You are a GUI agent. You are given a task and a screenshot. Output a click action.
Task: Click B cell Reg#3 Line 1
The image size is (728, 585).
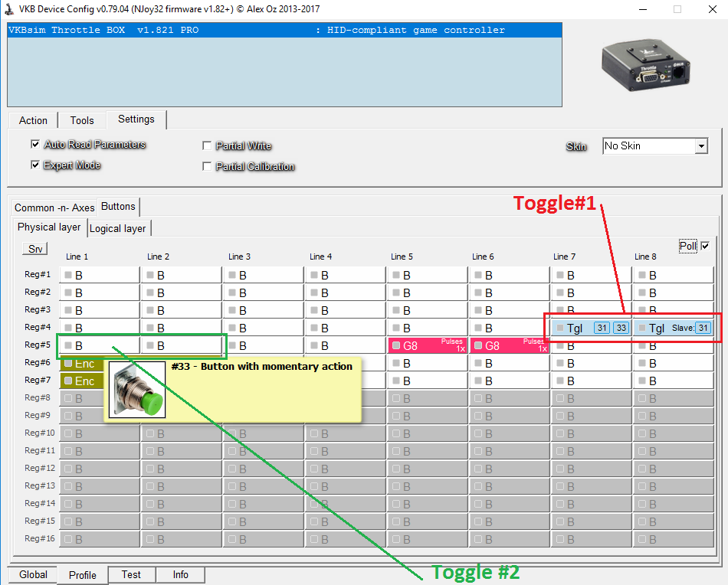pos(100,310)
